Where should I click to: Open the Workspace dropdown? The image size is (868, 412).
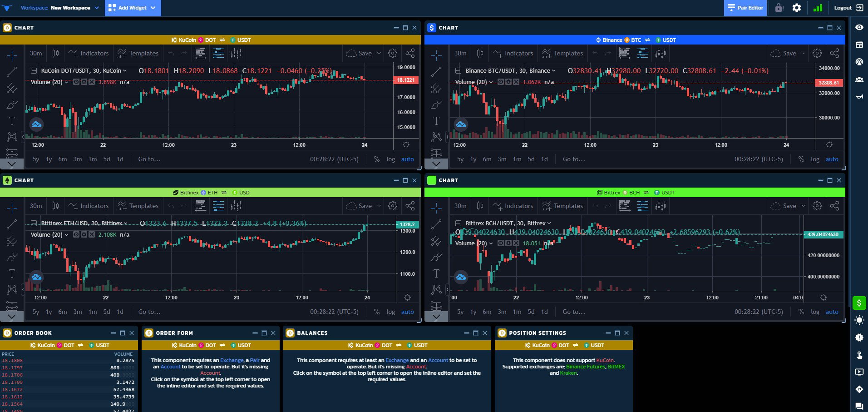point(59,8)
